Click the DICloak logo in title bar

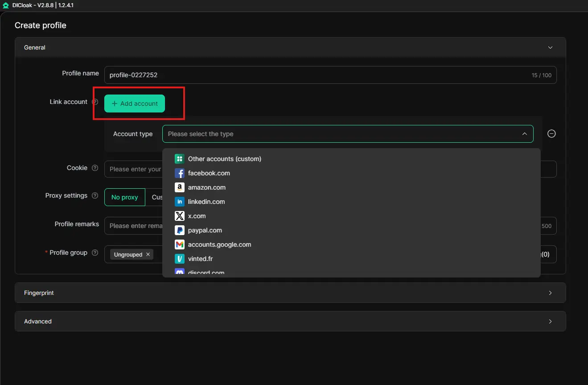pyautogui.click(x=6, y=5)
